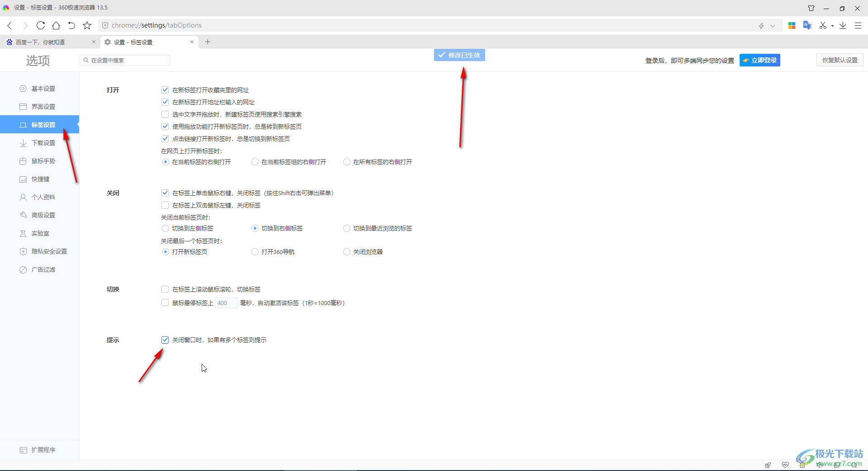868x471 pixels.
Task: Go forward to the next page
Action: coord(25,25)
